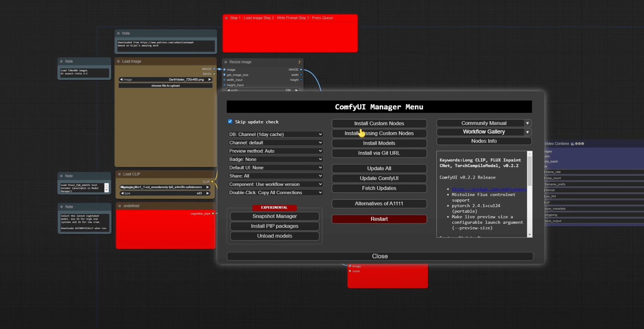Viewport: 644px width, 329px height.
Task: Click the right arrow on the sd3 type field
Action: click(208, 193)
